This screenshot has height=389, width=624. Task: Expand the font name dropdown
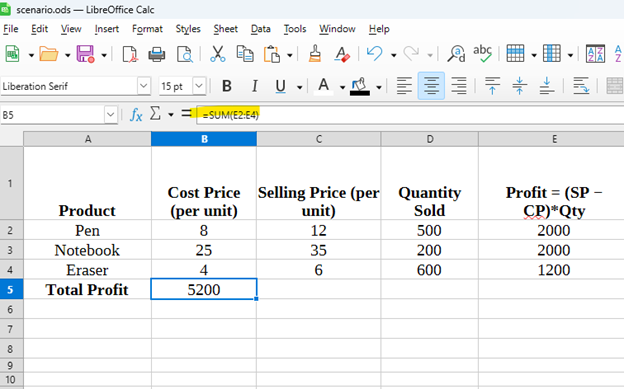tap(144, 86)
